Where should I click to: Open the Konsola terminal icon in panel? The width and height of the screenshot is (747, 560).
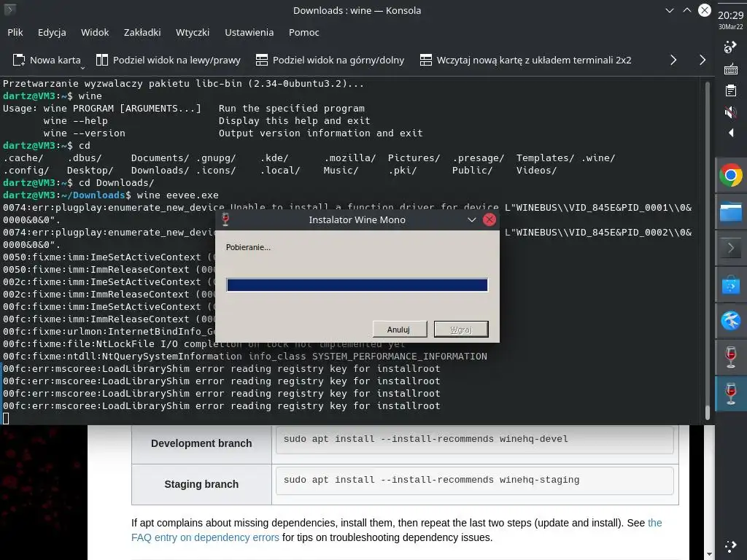(731, 248)
